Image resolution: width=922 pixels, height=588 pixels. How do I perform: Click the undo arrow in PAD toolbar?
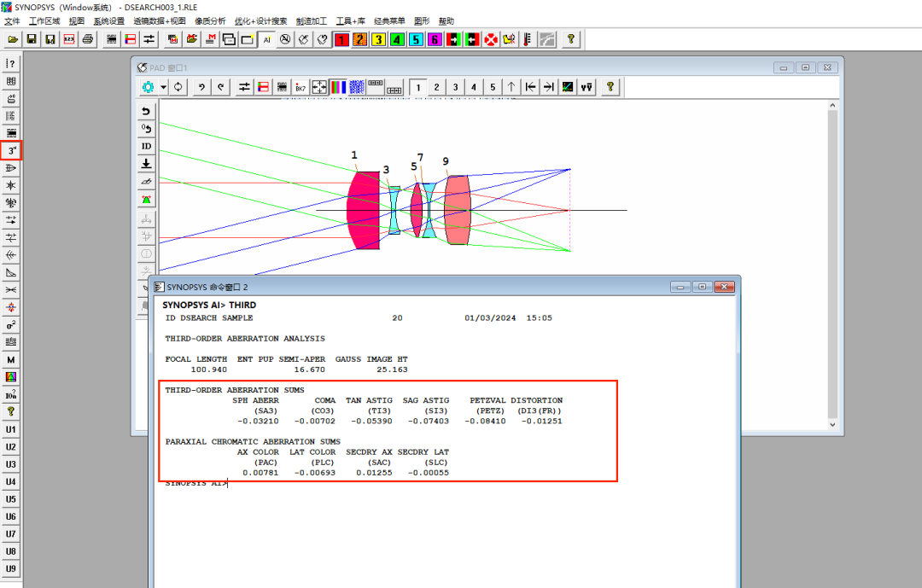click(201, 87)
